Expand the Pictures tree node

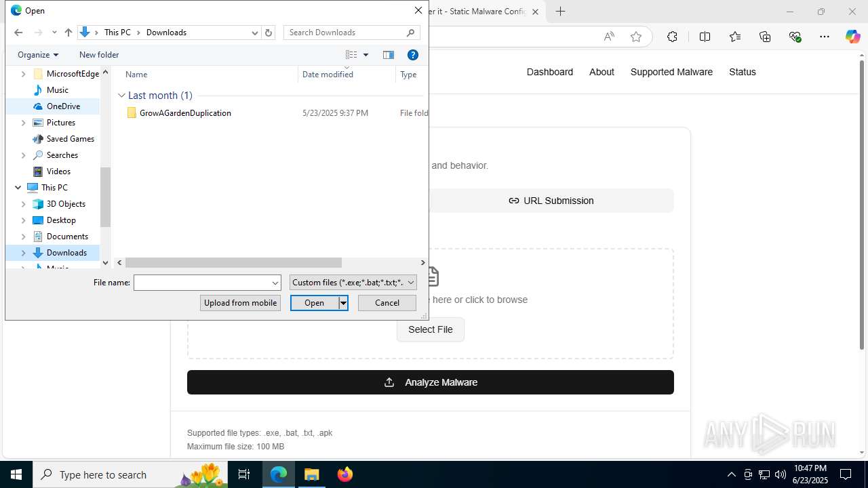(x=23, y=123)
